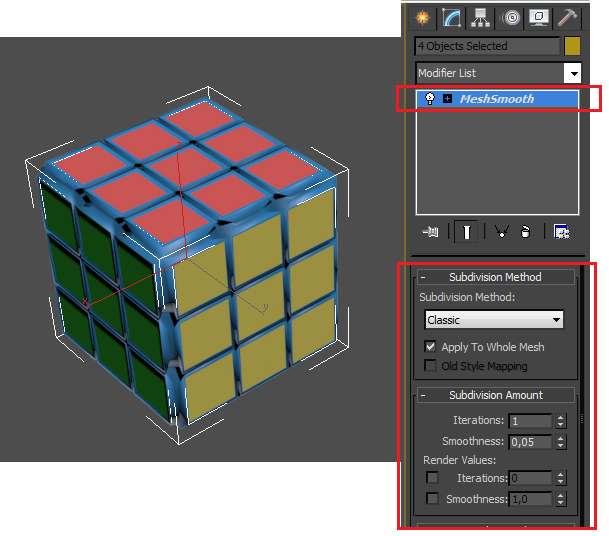The height and width of the screenshot is (536, 609).
Task: Open the object color swatch
Action: coord(572,46)
